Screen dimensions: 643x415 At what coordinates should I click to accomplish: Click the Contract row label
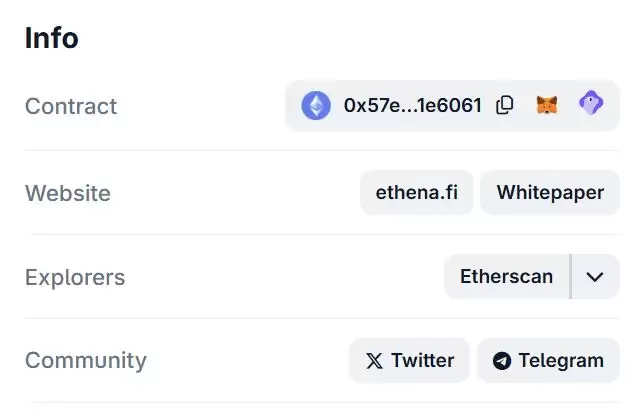(x=71, y=106)
